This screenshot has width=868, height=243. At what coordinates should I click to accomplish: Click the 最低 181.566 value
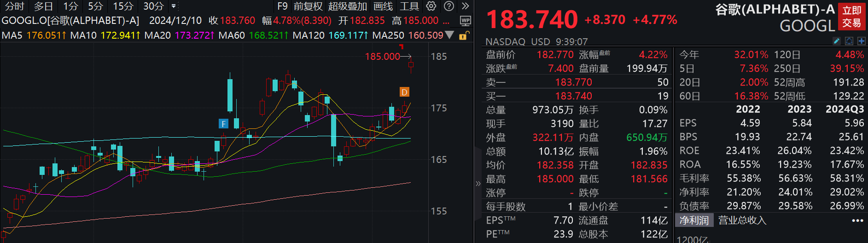649,179
